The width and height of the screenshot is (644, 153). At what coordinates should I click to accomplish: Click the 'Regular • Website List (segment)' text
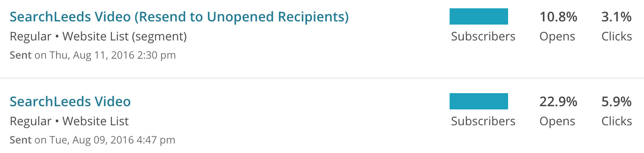coord(98,36)
